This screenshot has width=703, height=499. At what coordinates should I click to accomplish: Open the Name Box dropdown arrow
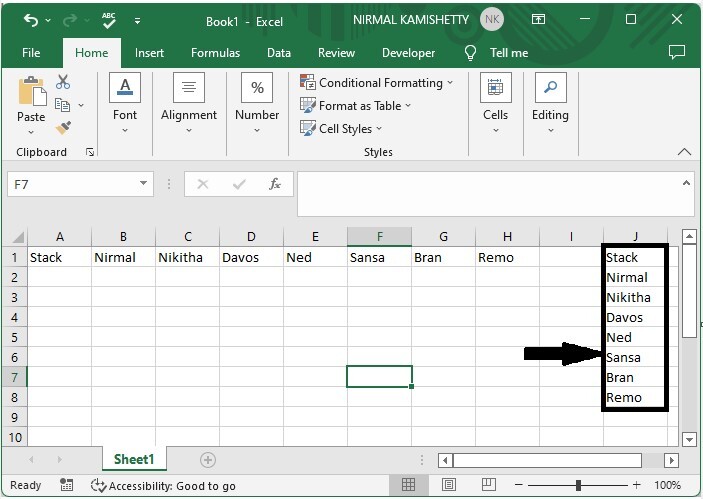144,184
